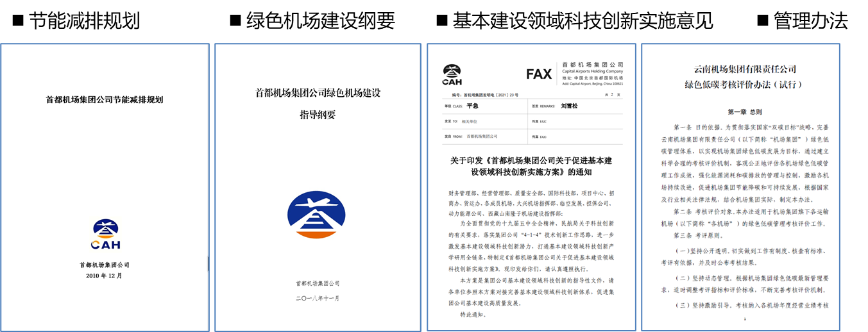Click the large blue-orange logo on the 指导纲要 cover
868x332 pixels.
(318, 217)
